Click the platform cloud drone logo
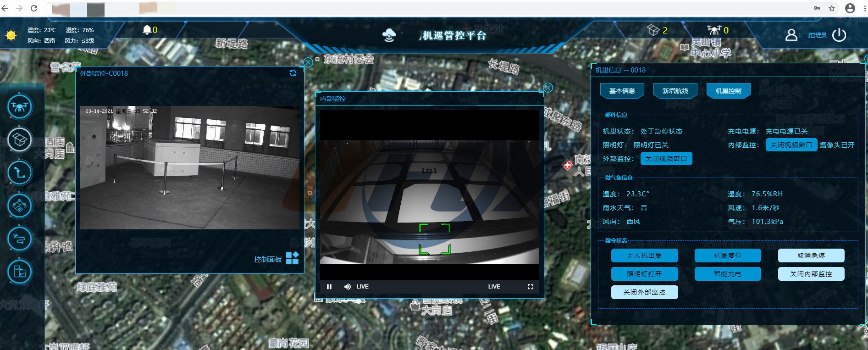868x350 pixels. [x=389, y=35]
